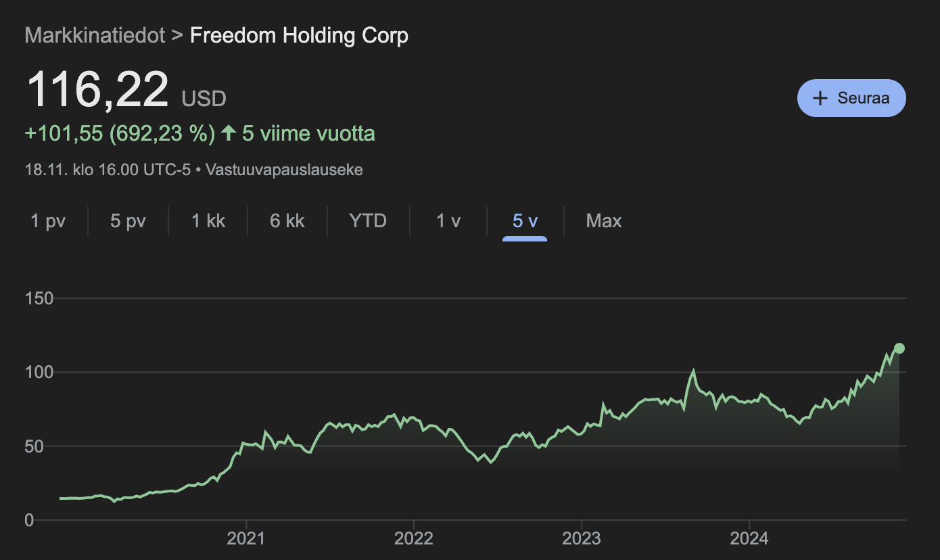This screenshot has height=560, width=940.
Task: Open the Vastuuvapauslauseke disclaimer link
Action: click(283, 170)
